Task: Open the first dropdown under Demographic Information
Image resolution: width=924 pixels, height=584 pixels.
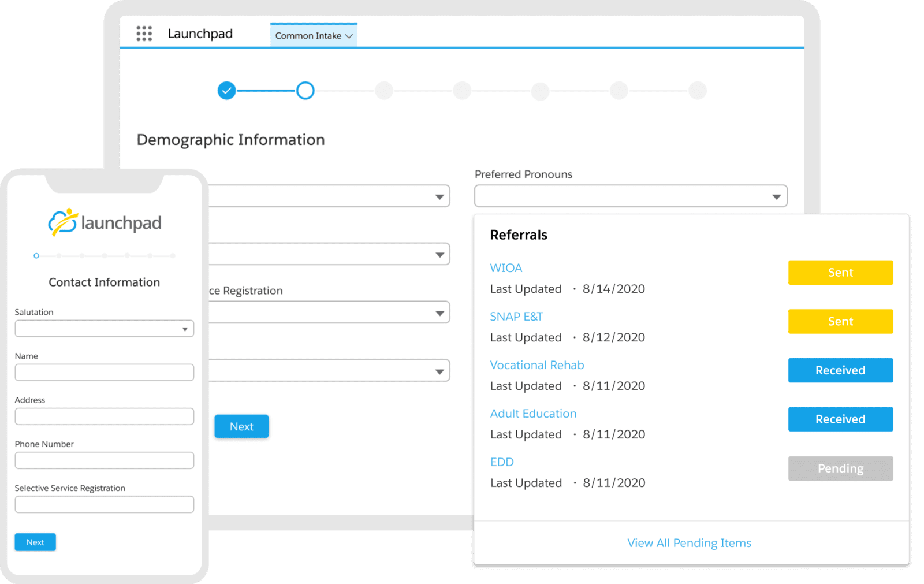Action: (x=329, y=196)
